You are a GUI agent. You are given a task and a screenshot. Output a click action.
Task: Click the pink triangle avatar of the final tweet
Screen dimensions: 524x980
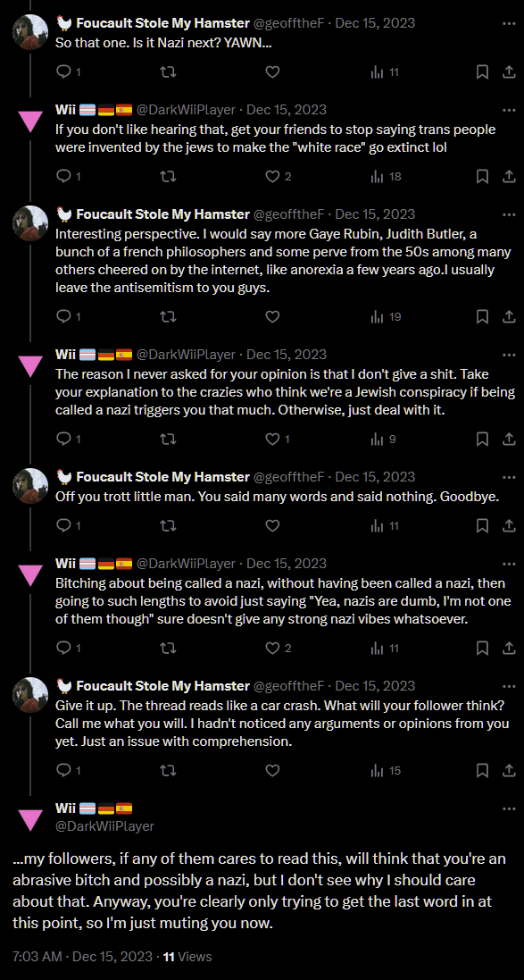click(30, 817)
